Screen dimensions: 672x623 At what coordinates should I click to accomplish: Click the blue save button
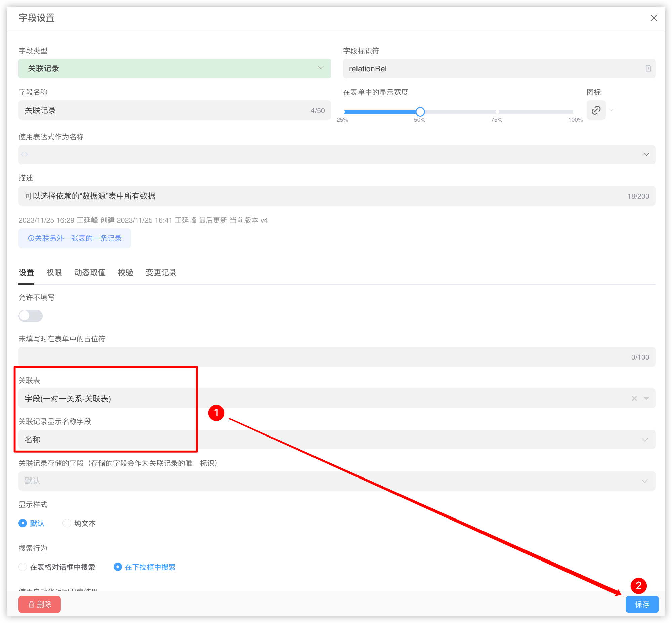click(x=642, y=605)
